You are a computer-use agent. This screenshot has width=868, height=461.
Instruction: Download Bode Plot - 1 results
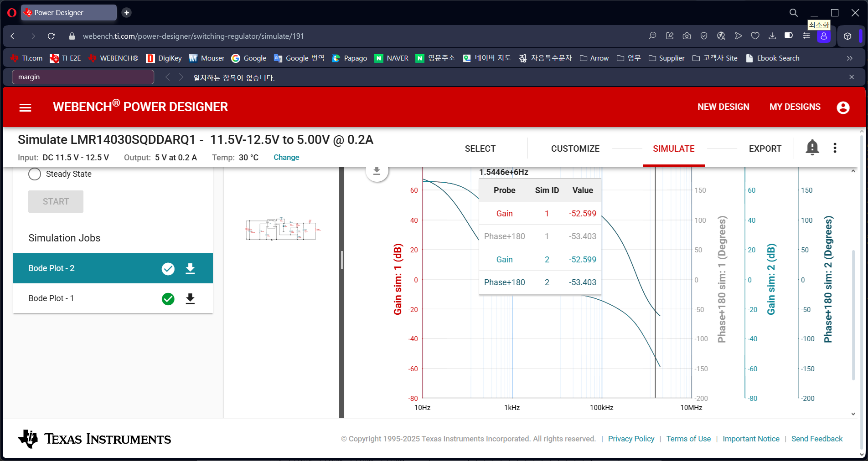click(x=190, y=299)
